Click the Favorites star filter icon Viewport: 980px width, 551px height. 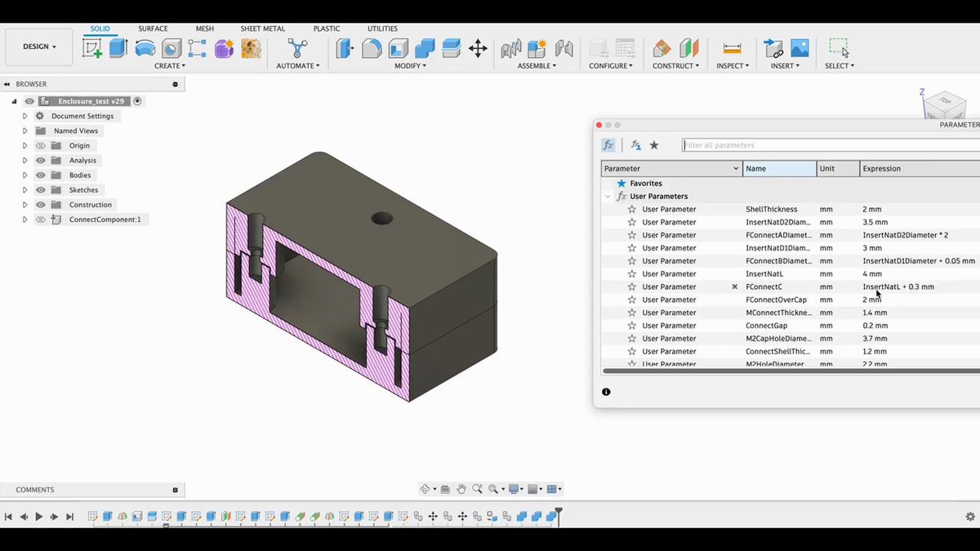point(654,145)
